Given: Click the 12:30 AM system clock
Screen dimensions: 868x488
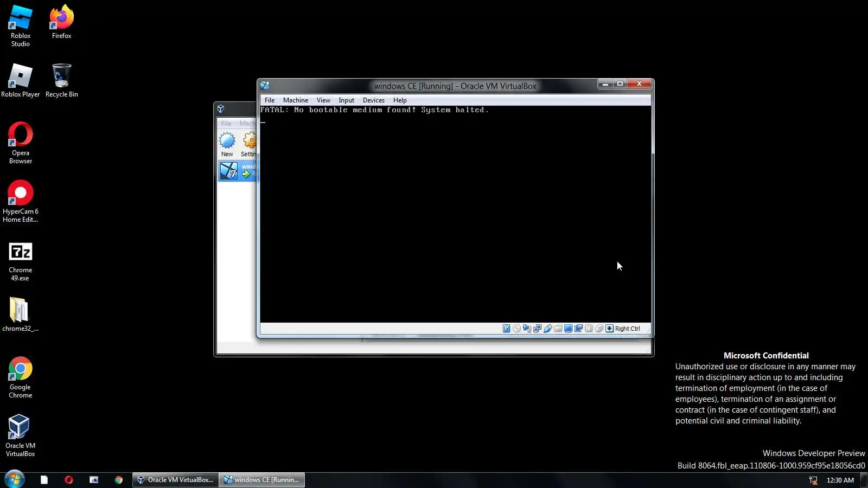Looking at the screenshot, I should (840, 480).
